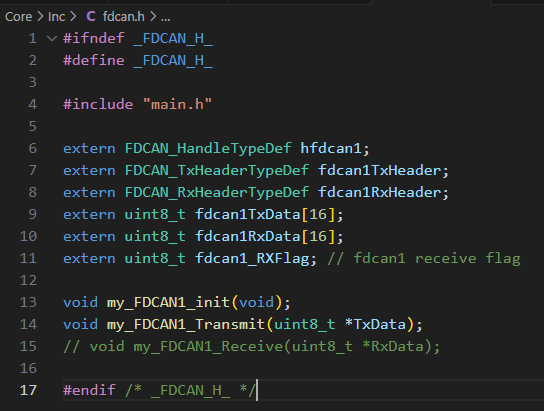This screenshot has height=411, width=544.
Task: Open the breadcrumb ellipsis symbol selector
Action: click(165, 17)
